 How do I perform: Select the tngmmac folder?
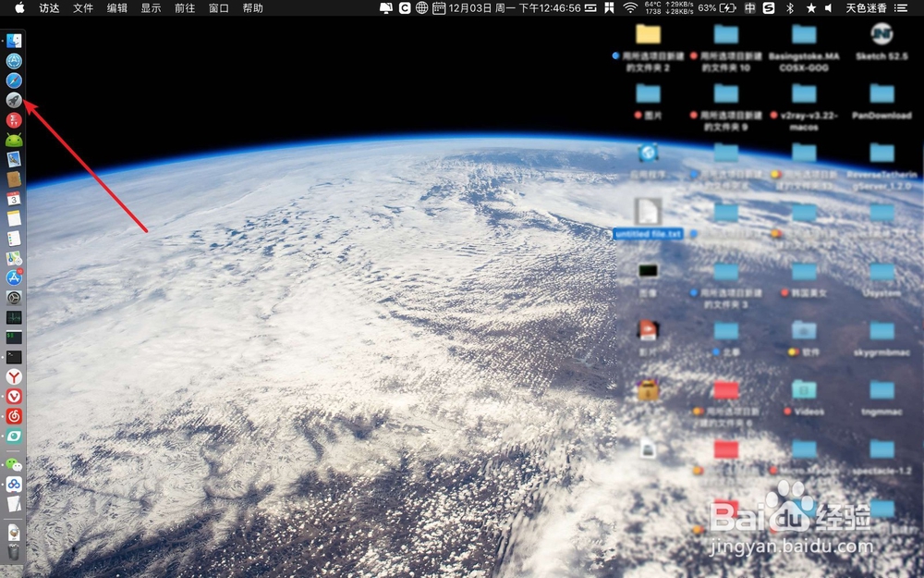pyautogui.click(x=881, y=398)
